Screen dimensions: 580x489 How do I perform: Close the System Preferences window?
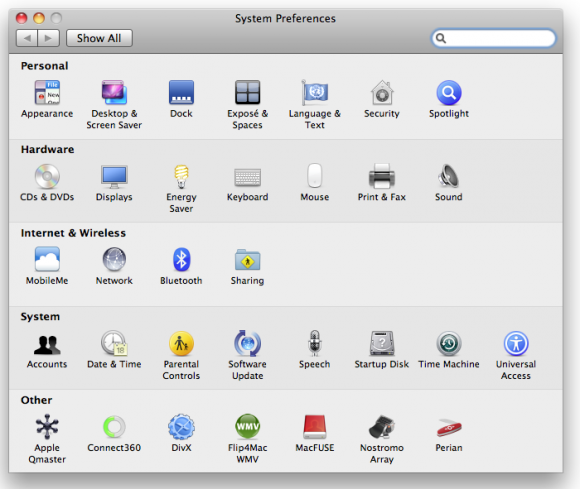click(21, 18)
